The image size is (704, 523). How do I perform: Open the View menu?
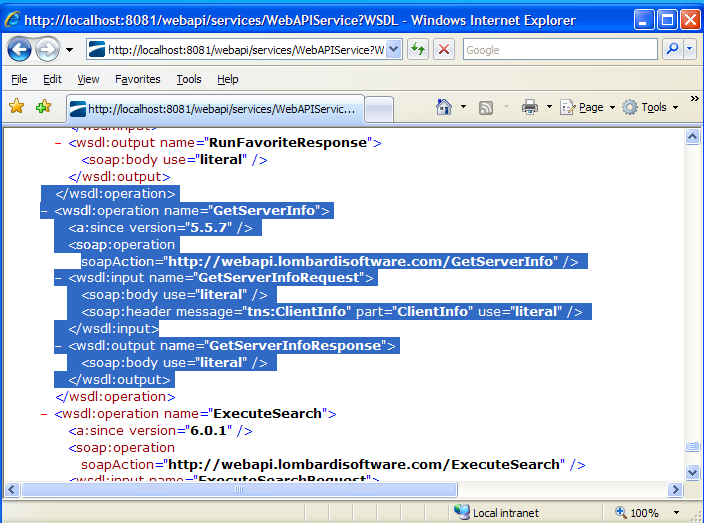point(88,79)
